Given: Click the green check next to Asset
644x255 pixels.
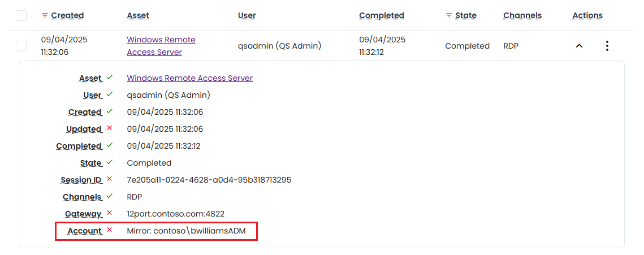Looking at the screenshot, I should point(109,77).
